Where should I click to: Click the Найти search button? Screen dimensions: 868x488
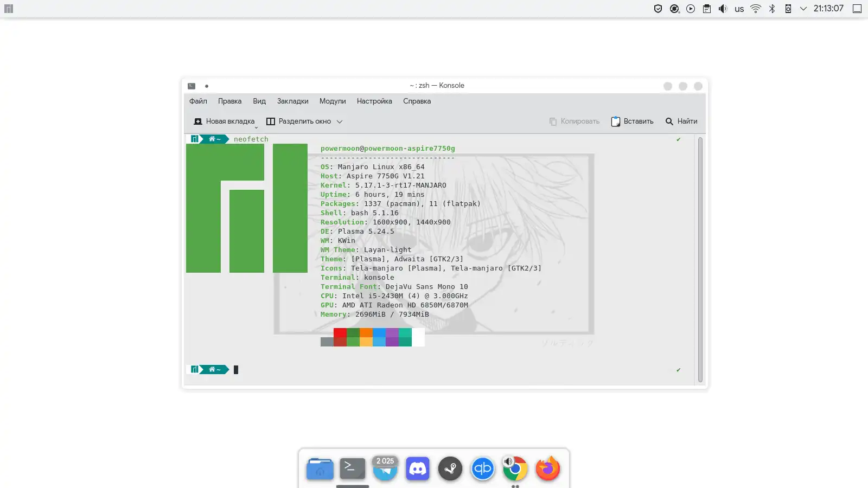(681, 121)
